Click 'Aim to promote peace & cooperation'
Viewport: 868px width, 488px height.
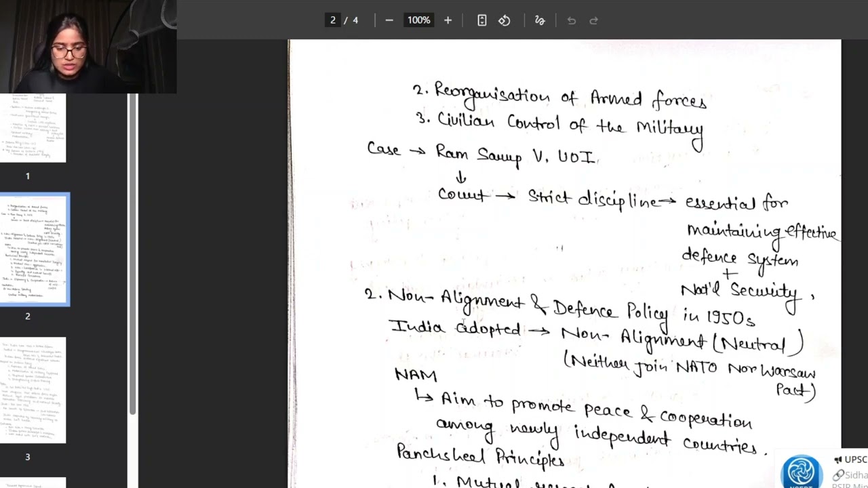coord(596,409)
